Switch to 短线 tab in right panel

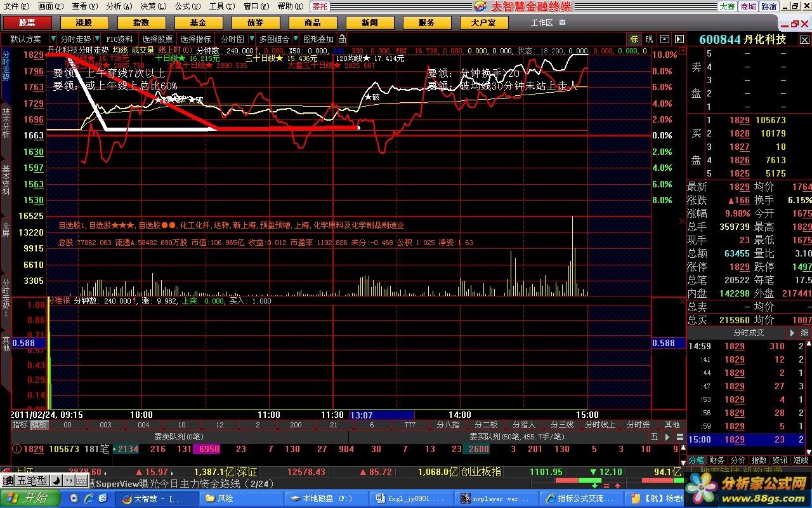[x=801, y=460]
